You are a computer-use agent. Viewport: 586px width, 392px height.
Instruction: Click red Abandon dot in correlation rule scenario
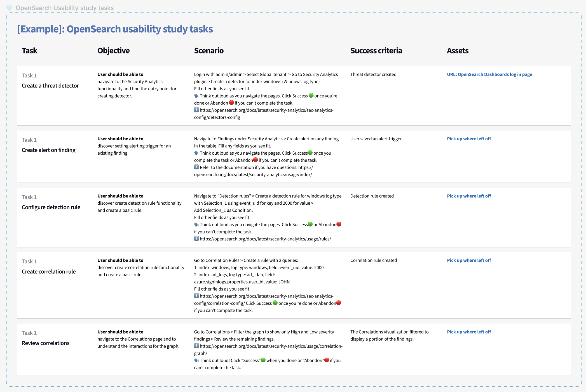click(339, 303)
